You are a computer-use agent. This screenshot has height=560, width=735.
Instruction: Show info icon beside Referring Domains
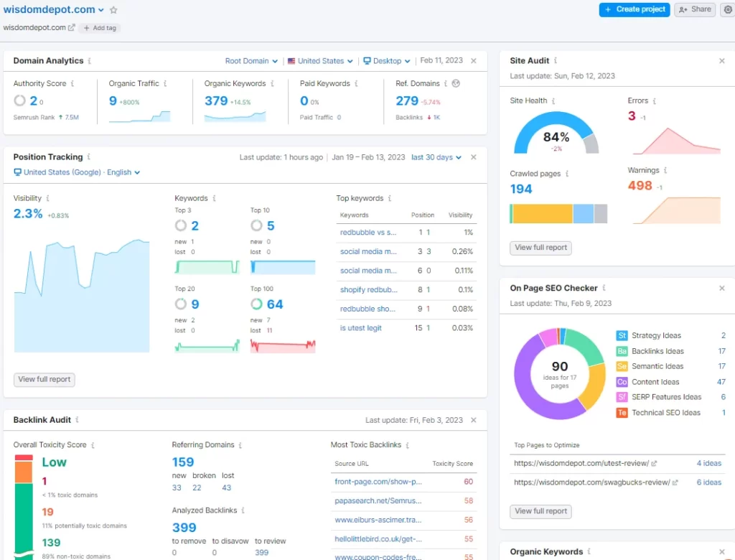[x=240, y=445]
